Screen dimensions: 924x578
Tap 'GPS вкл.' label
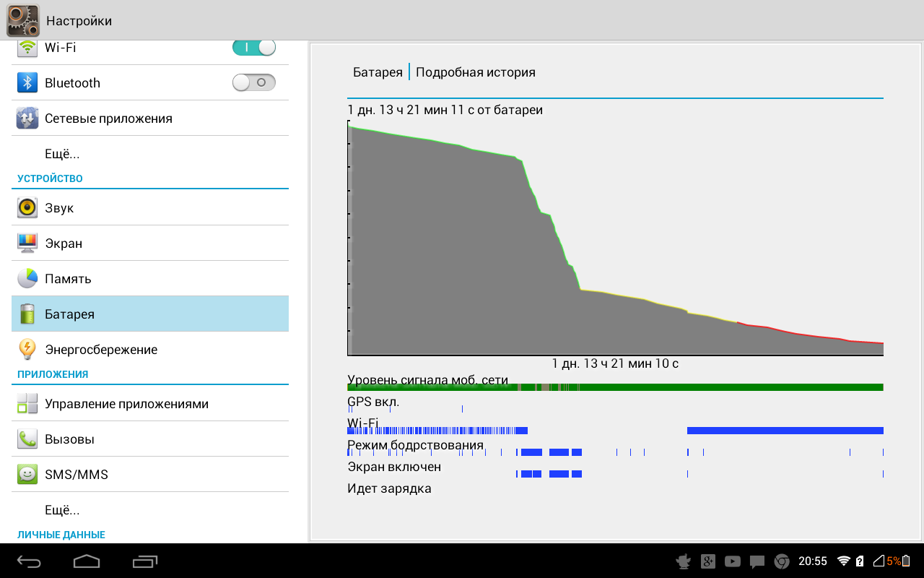coord(373,402)
